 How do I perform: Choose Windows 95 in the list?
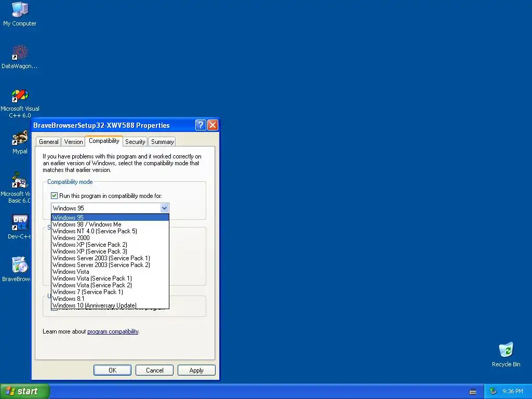[x=110, y=218]
